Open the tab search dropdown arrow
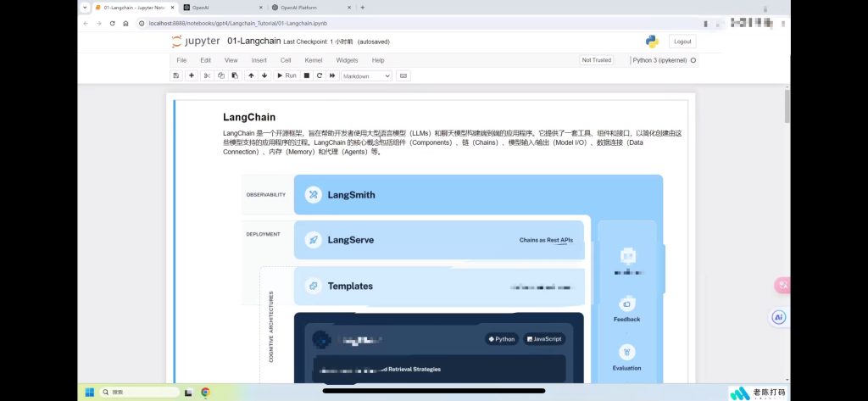Image resolution: width=868 pixels, height=401 pixels. click(x=85, y=8)
